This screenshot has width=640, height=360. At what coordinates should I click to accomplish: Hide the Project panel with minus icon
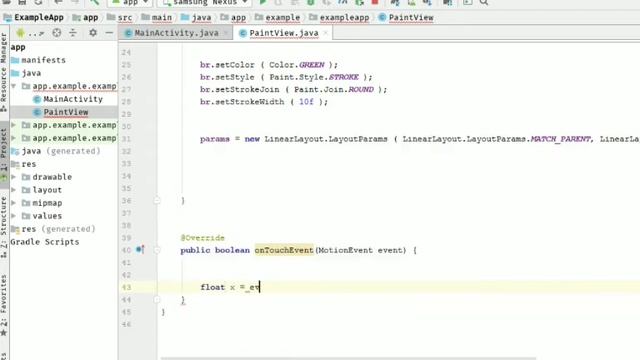(x=109, y=33)
